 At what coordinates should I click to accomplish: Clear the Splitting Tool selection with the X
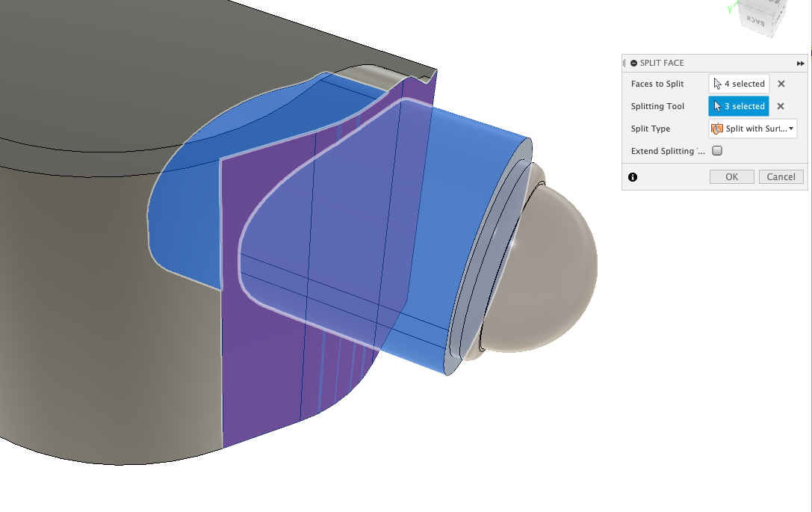click(781, 106)
